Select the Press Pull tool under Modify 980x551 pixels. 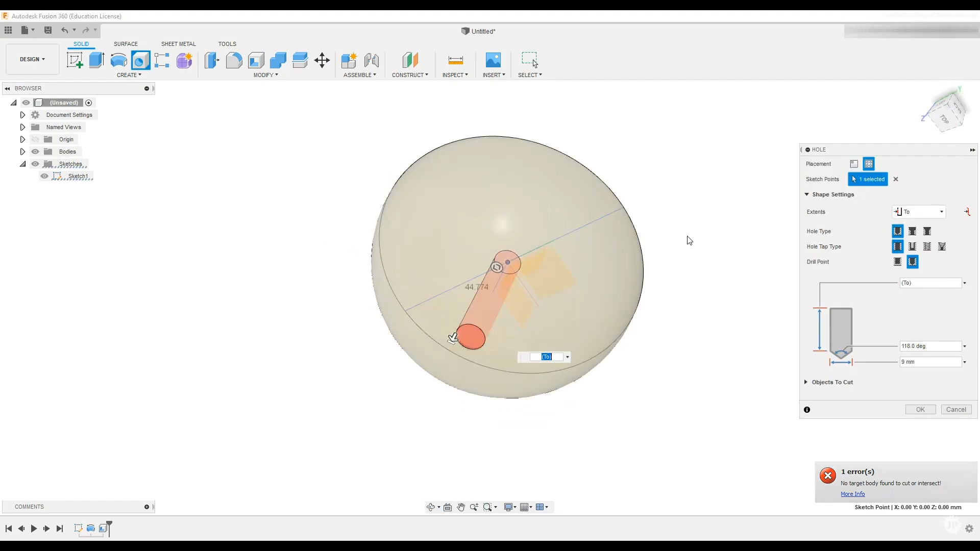(x=211, y=60)
